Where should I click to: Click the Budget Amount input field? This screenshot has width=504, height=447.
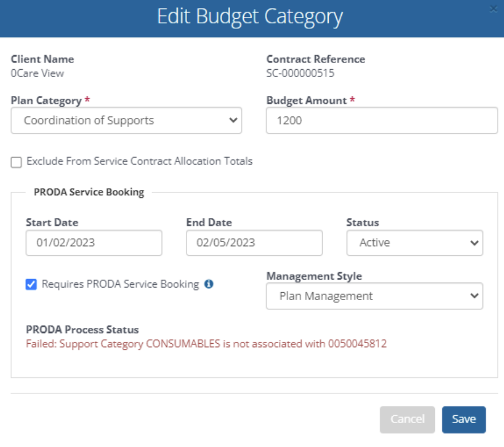click(x=382, y=120)
